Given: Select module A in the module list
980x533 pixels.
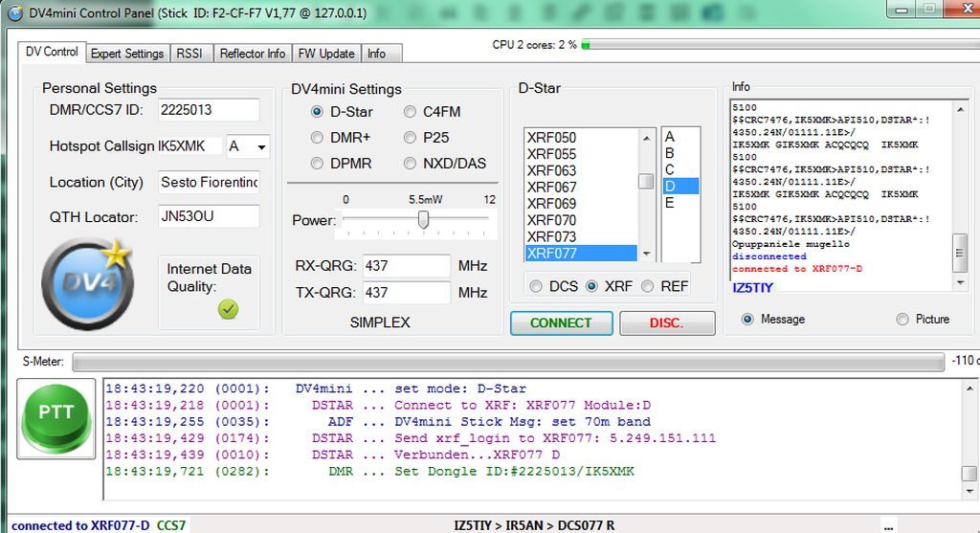Looking at the screenshot, I should 680,137.
